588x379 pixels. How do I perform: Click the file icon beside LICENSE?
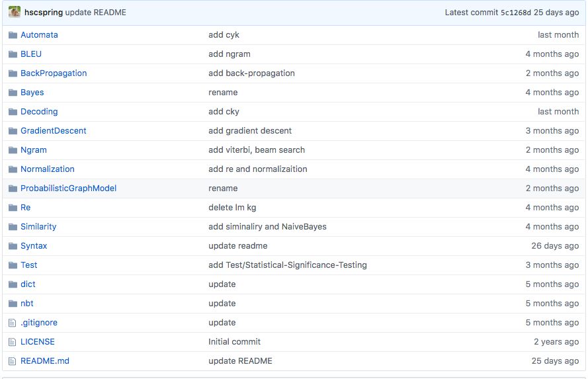[13, 342]
